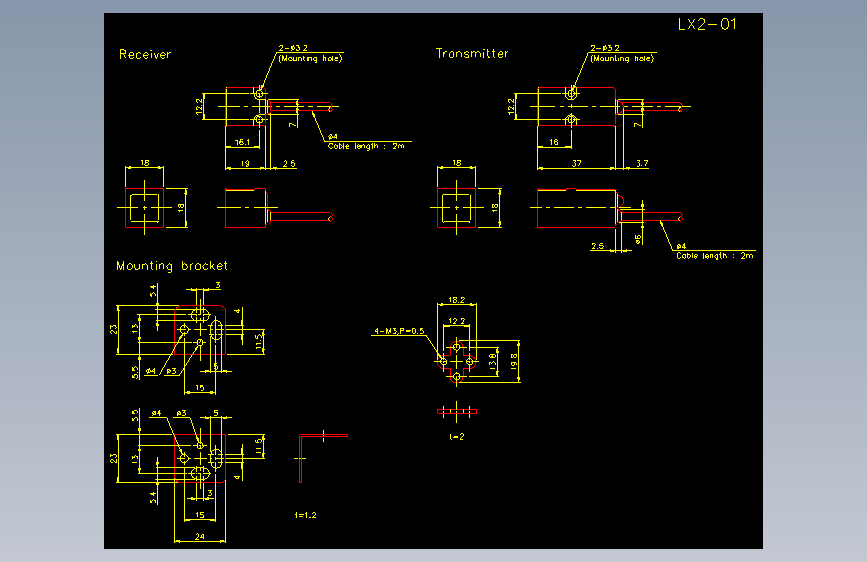Select the ø6 dimension on Transmitter

coord(638,239)
